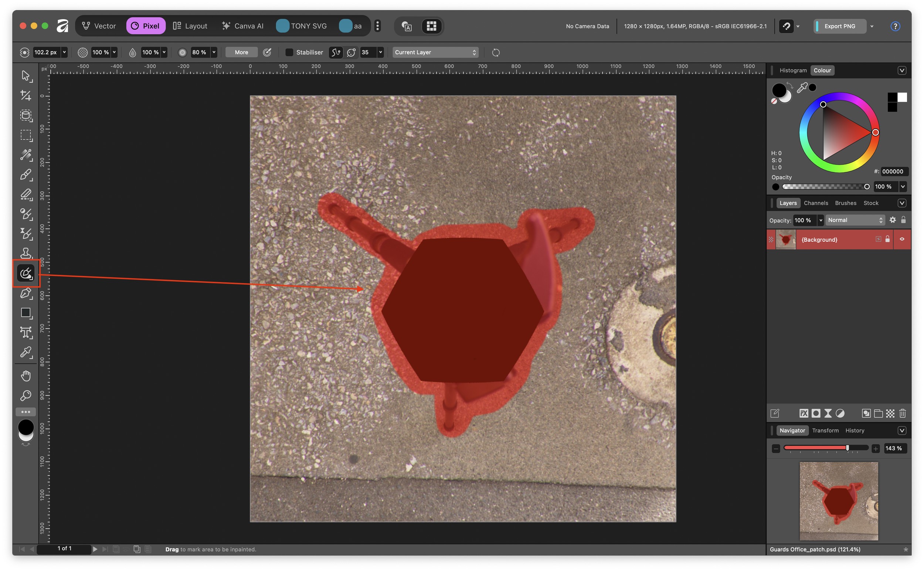Viewport: 924px width, 570px height.
Task: Enable the Stabiliser checkbox
Action: (x=289, y=52)
